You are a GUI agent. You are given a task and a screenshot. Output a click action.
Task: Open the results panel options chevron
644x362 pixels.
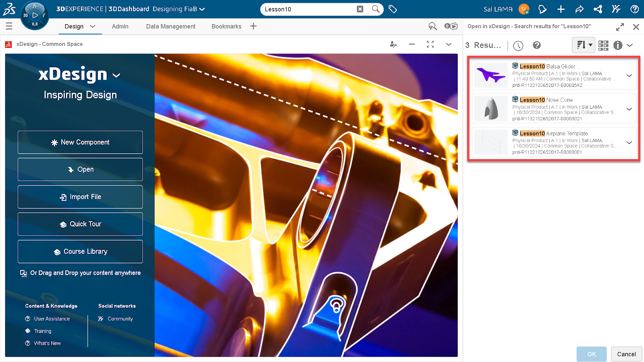pos(630,45)
